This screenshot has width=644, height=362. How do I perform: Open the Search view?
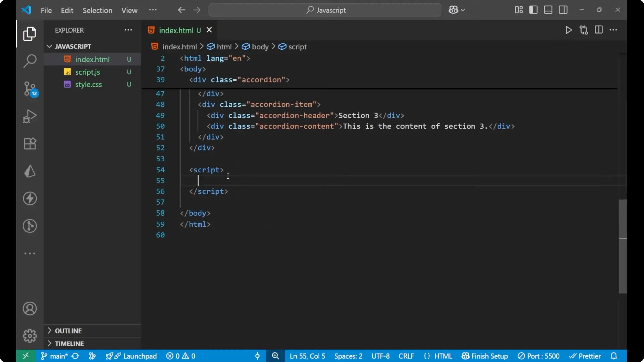tap(30, 61)
